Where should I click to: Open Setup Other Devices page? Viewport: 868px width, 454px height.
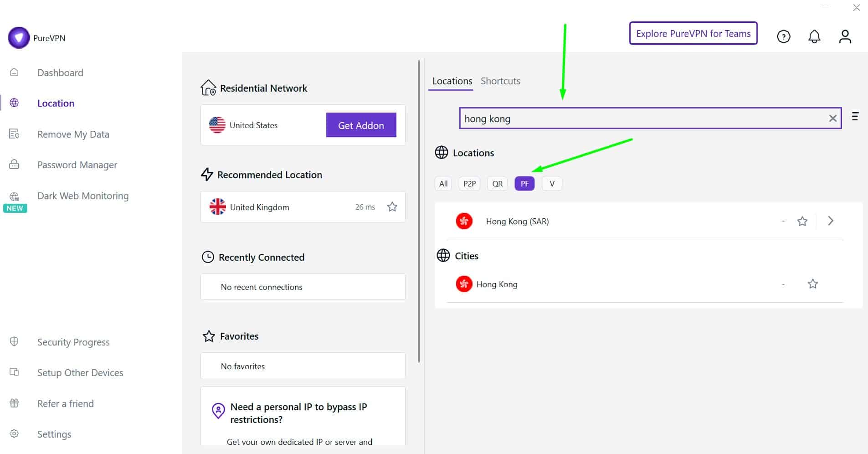[x=80, y=372]
